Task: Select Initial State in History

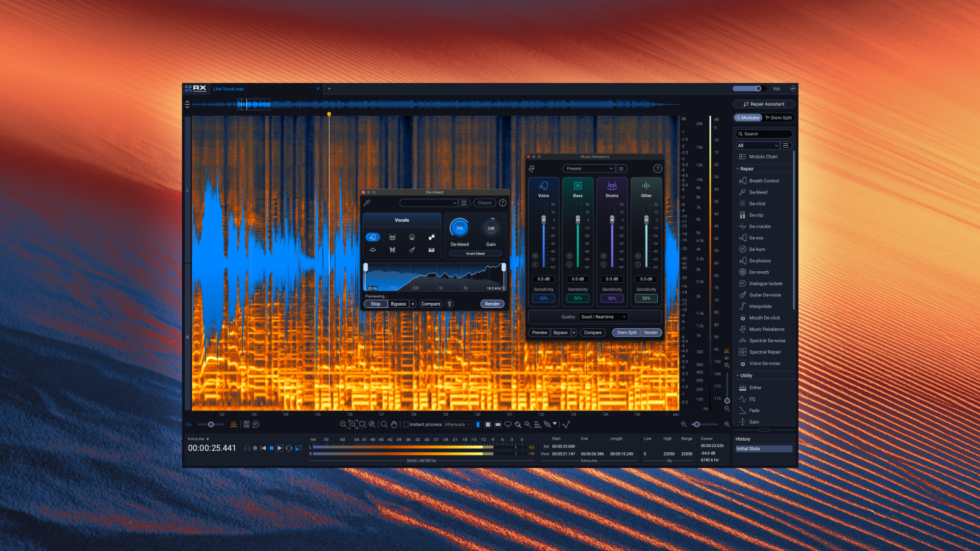Action: 764,449
